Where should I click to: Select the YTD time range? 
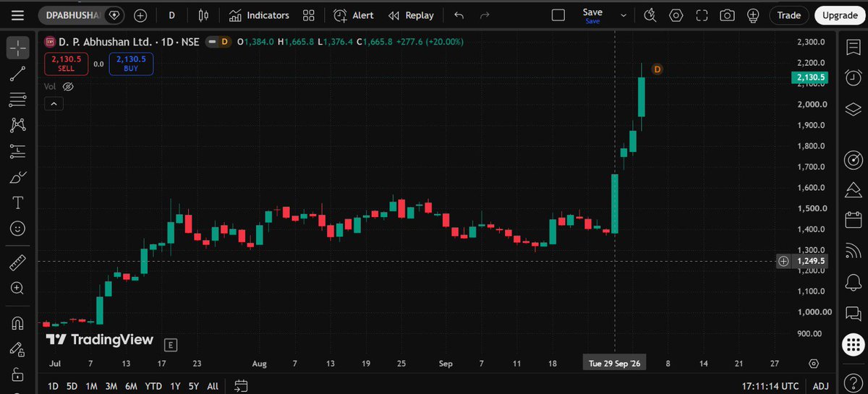click(153, 386)
